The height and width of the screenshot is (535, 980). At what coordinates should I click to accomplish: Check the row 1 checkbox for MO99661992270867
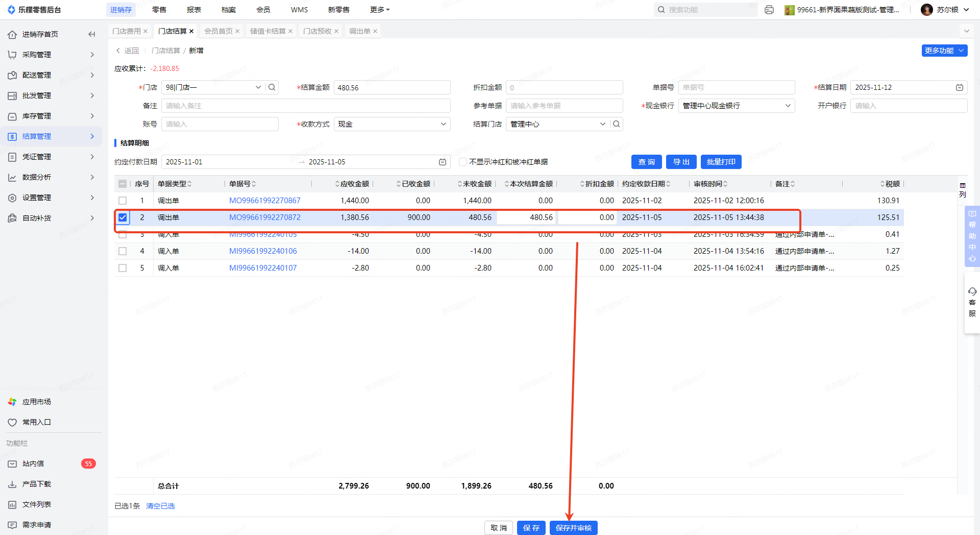tap(122, 201)
